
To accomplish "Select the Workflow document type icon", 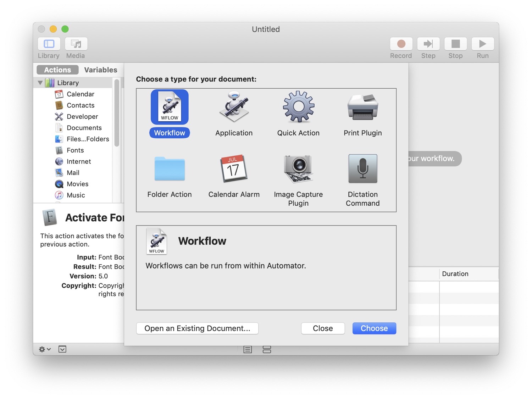I will tap(170, 107).
